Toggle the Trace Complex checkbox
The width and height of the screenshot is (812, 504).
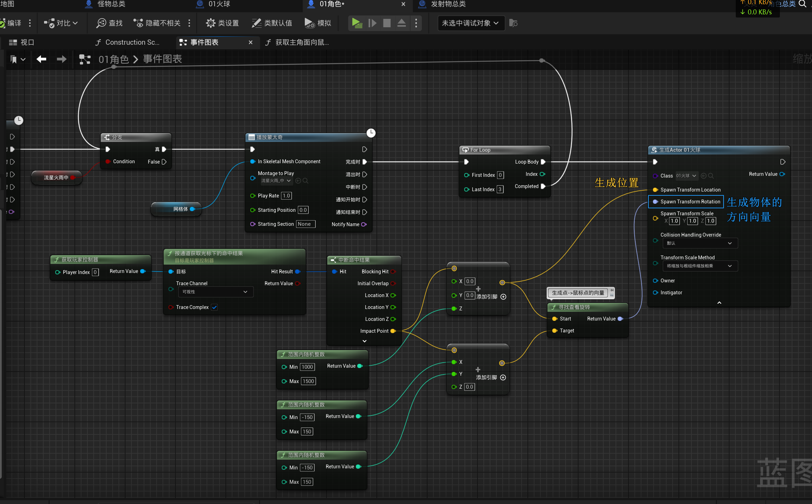[x=215, y=307]
